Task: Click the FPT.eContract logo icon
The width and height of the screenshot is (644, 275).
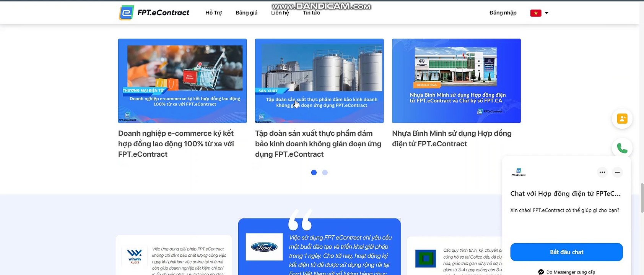Action: (x=126, y=13)
